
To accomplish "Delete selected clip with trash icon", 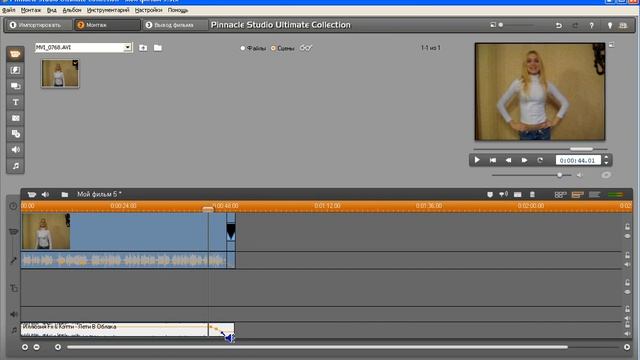I will point(532,195).
